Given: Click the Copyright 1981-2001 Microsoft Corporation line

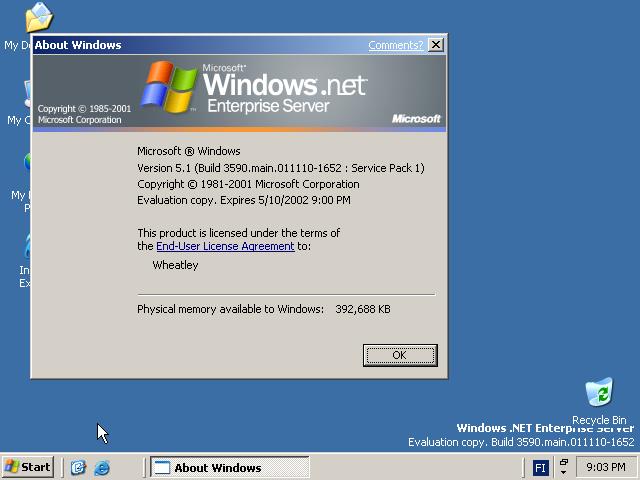Looking at the screenshot, I should (x=248, y=184).
